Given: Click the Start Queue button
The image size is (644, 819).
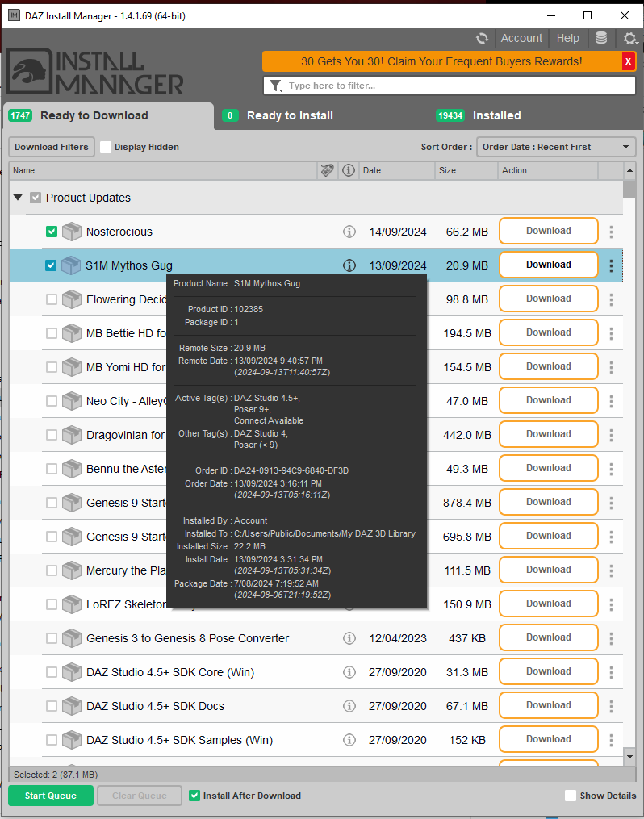Looking at the screenshot, I should (x=51, y=796).
